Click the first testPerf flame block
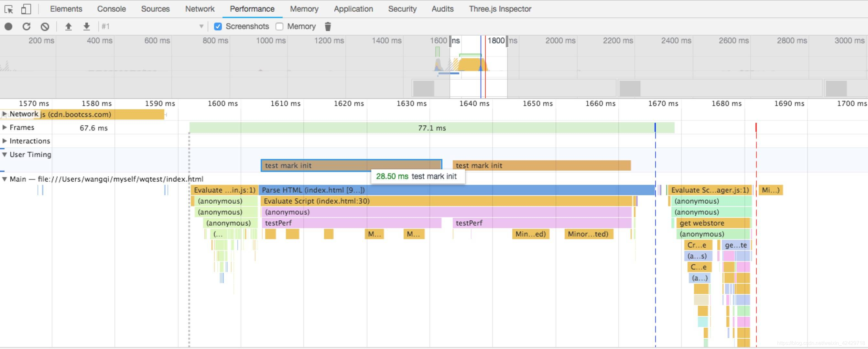The width and height of the screenshot is (868, 349). click(352, 223)
